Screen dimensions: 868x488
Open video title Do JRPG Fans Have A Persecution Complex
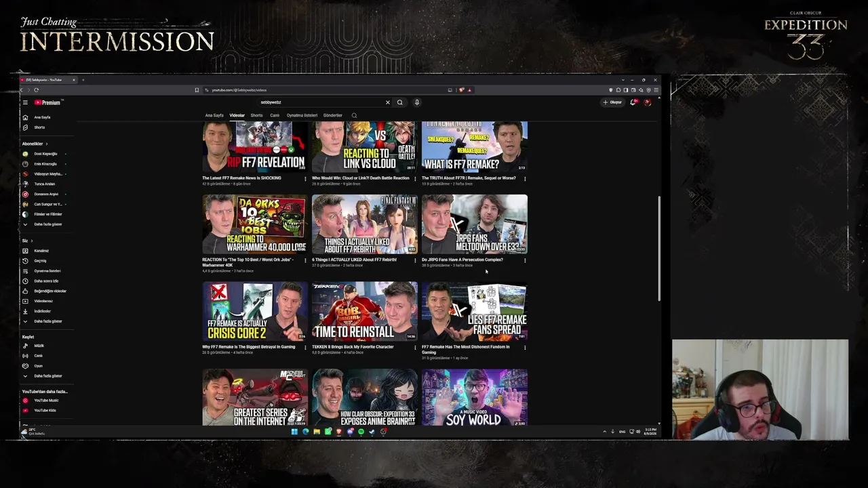(x=462, y=260)
